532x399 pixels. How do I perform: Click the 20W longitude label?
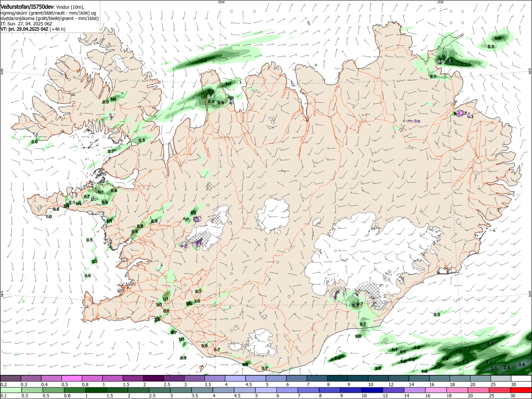[221, 2]
